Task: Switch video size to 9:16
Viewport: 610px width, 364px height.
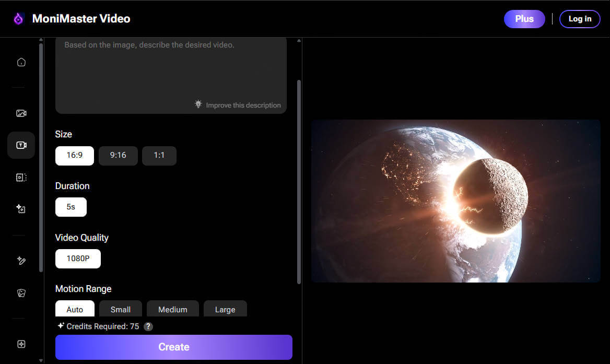Action: [x=118, y=156]
